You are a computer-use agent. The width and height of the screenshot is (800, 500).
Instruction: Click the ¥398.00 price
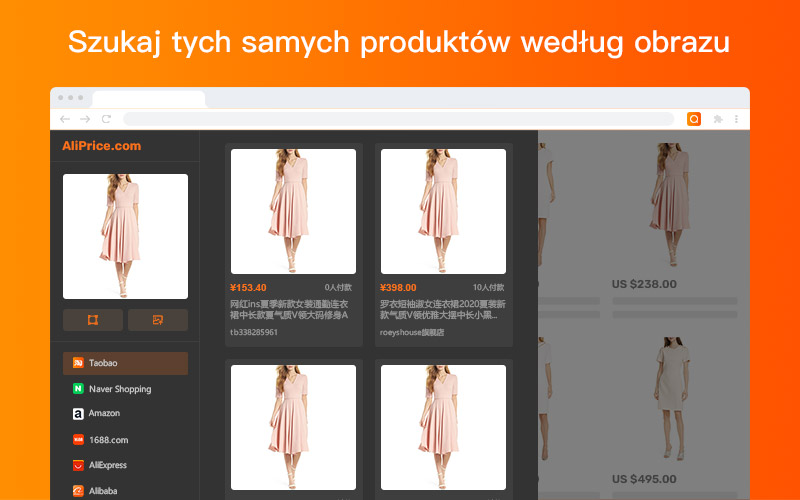tap(398, 288)
